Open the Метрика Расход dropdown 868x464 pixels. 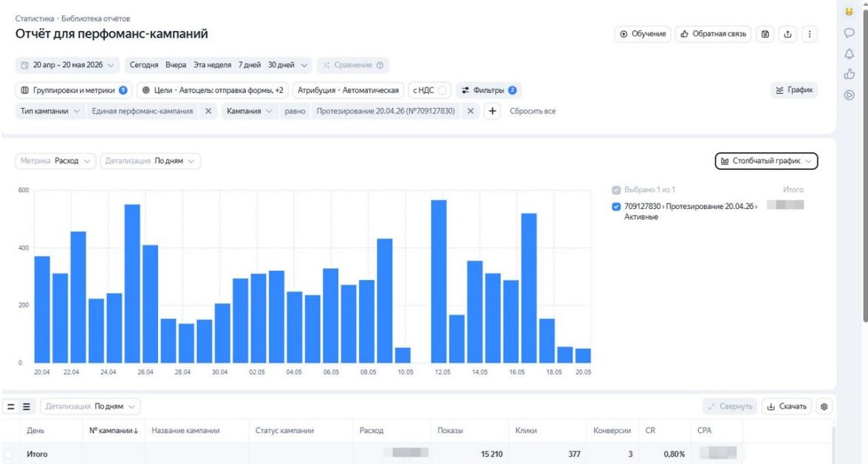tap(55, 161)
